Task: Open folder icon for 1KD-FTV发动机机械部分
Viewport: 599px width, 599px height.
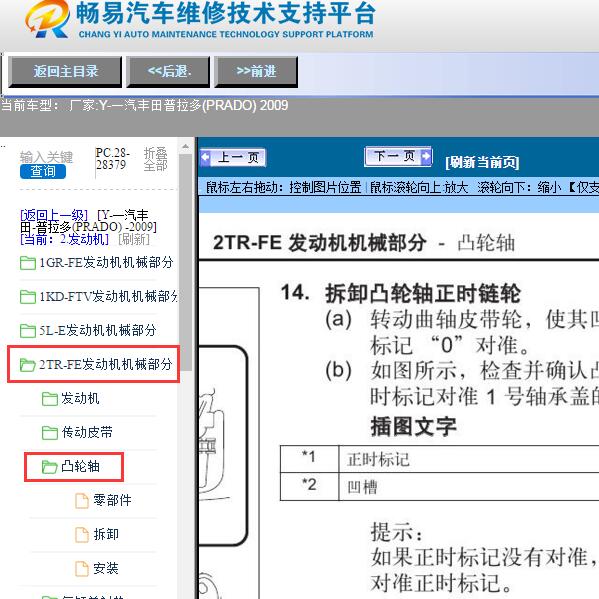Action: 28,297
